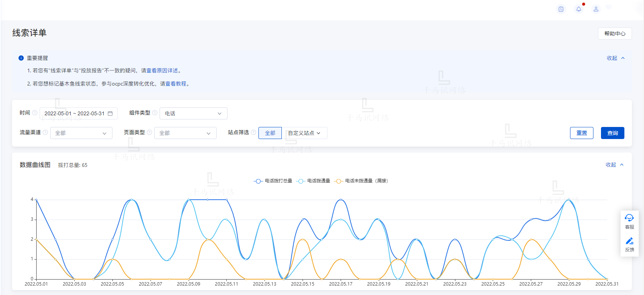Click the 重置 reset button
The width and height of the screenshot is (644, 295).
pyautogui.click(x=581, y=133)
